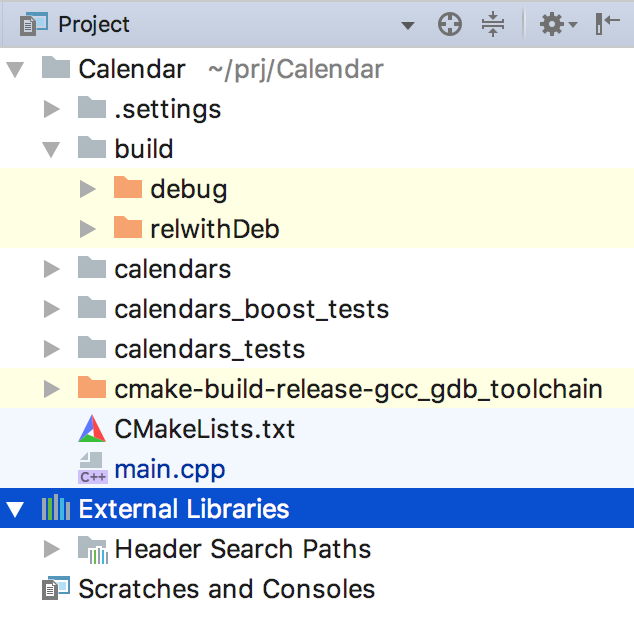The width and height of the screenshot is (634, 618).
Task: Select cmake-build-release-gcc_gdb_toolchain folder
Action: 317,389
